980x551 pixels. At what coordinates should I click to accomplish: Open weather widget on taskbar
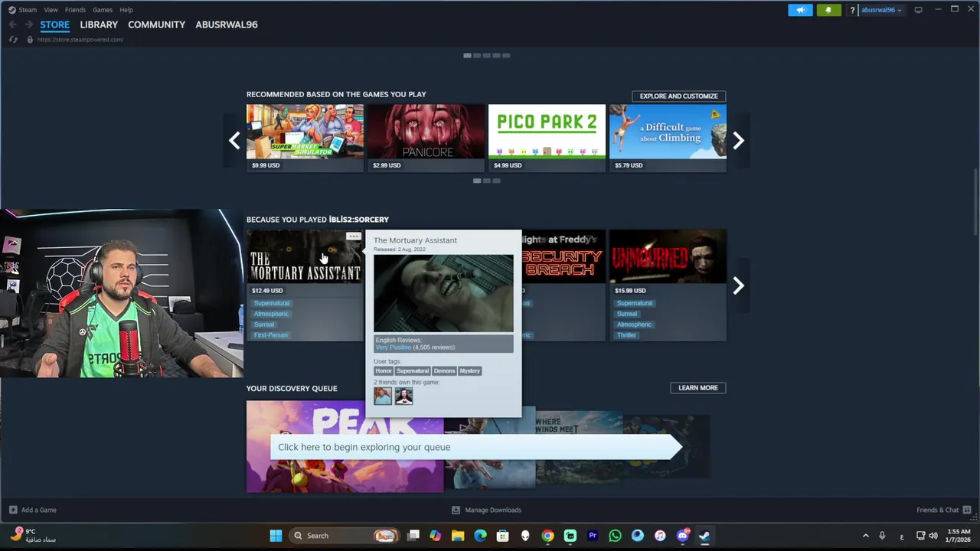pyautogui.click(x=34, y=535)
